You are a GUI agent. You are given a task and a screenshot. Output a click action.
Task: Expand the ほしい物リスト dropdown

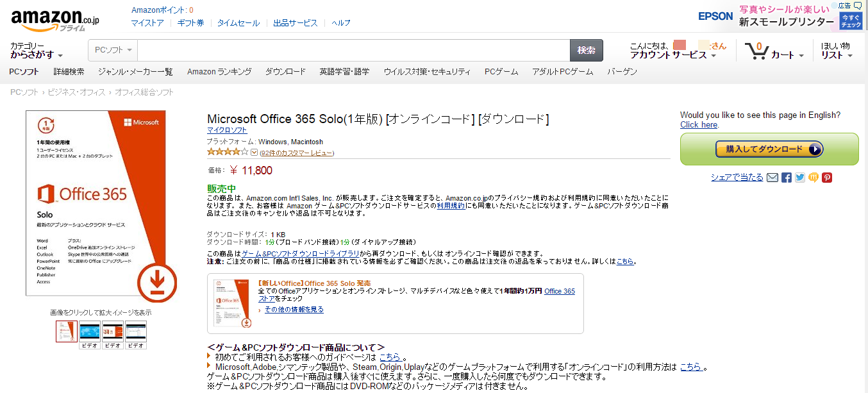837,55
